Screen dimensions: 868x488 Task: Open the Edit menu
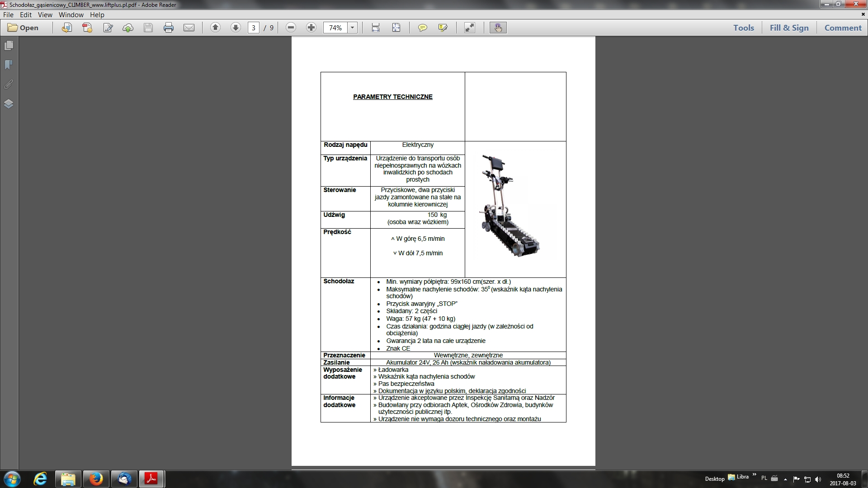[26, 15]
